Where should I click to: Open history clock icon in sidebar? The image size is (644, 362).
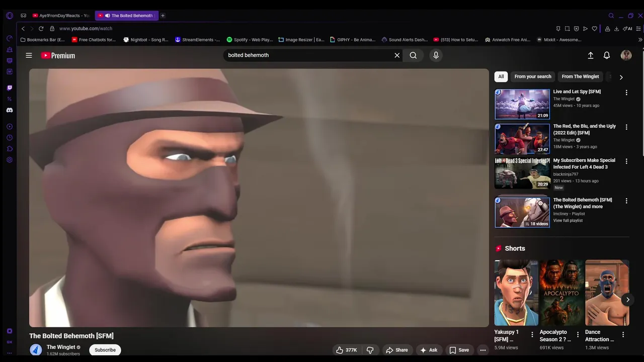pos(9,138)
